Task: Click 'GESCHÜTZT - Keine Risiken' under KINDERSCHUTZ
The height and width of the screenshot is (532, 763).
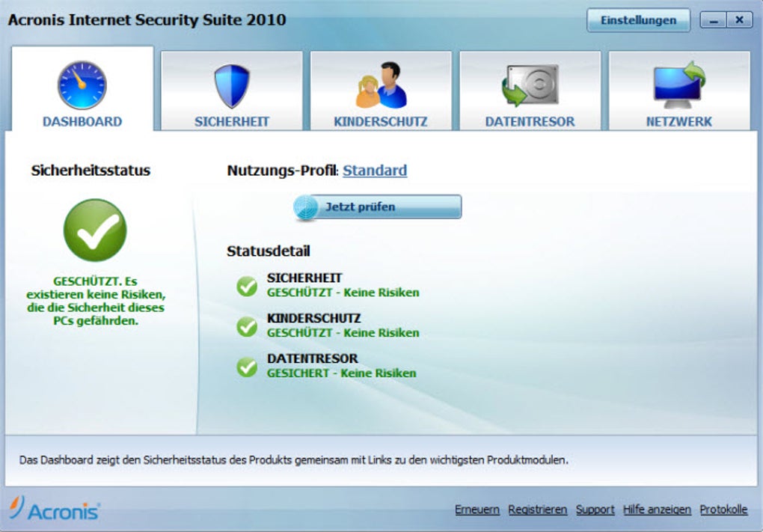Action: (343, 333)
